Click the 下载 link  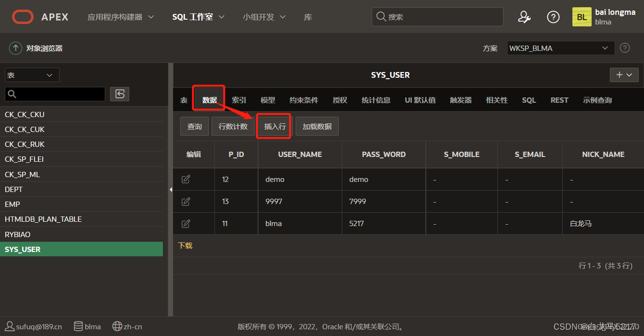[185, 245]
